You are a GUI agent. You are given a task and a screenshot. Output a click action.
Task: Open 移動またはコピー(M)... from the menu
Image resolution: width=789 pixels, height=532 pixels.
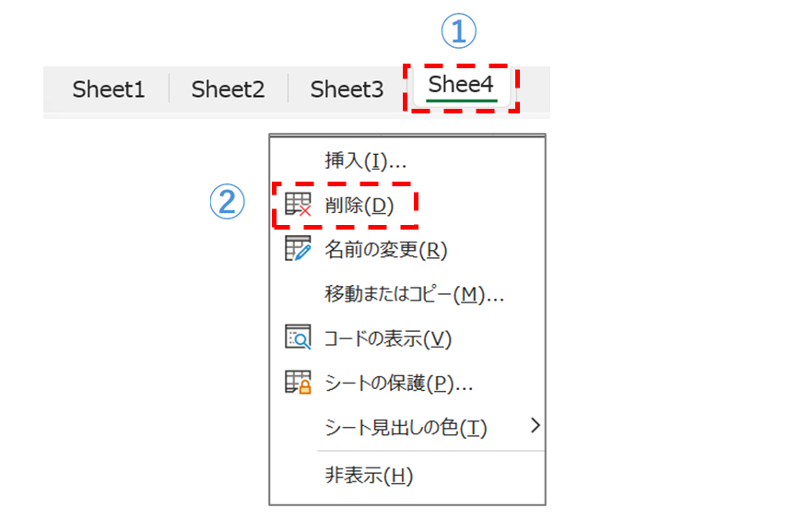[414, 294]
